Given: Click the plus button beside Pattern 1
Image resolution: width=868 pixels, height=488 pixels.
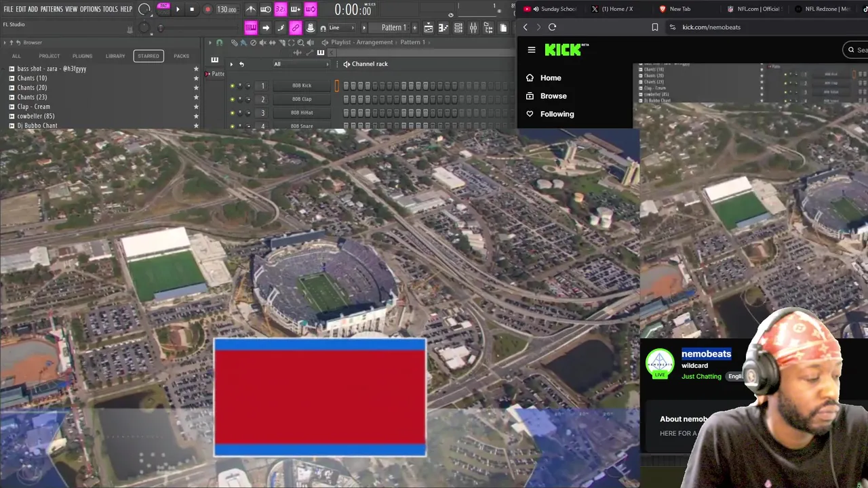Looking at the screenshot, I should point(414,28).
